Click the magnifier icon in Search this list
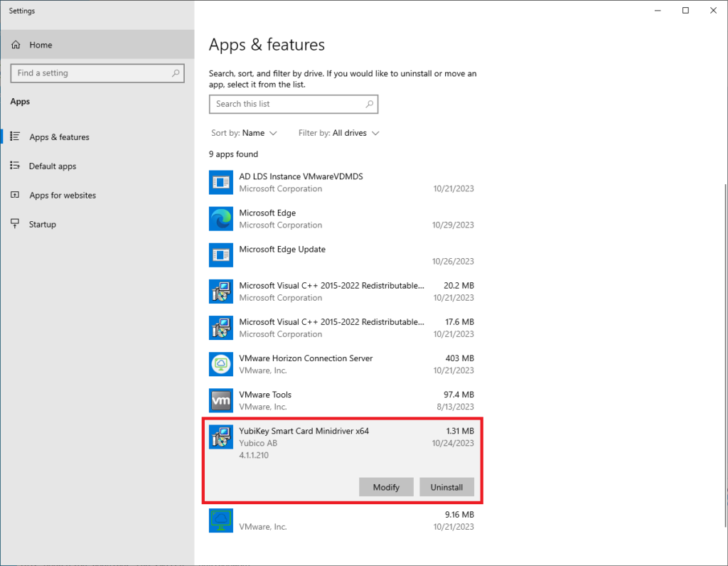Image resolution: width=728 pixels, height=566 pixels. (369, 104)
